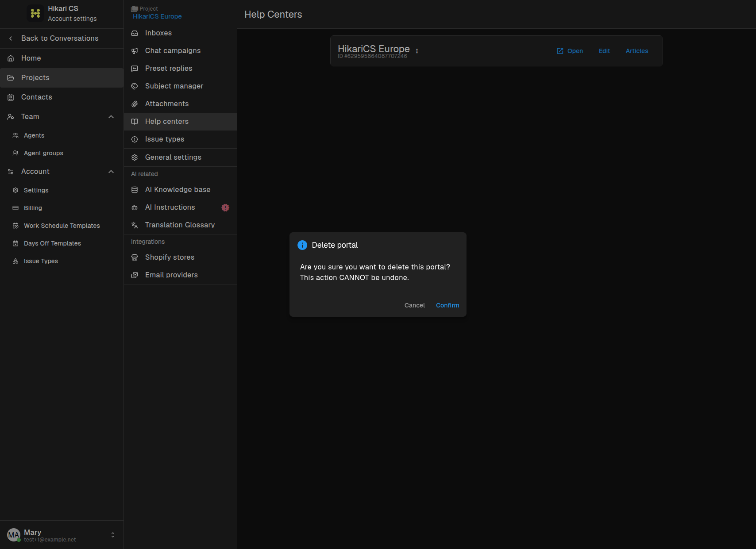Click the AI Knowledge base database icon

(x=135, y=190)
